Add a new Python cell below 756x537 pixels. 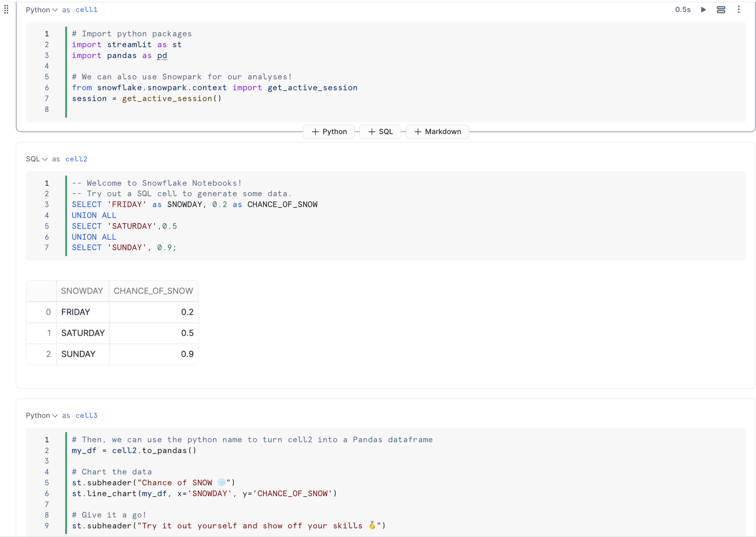(329, 132)
